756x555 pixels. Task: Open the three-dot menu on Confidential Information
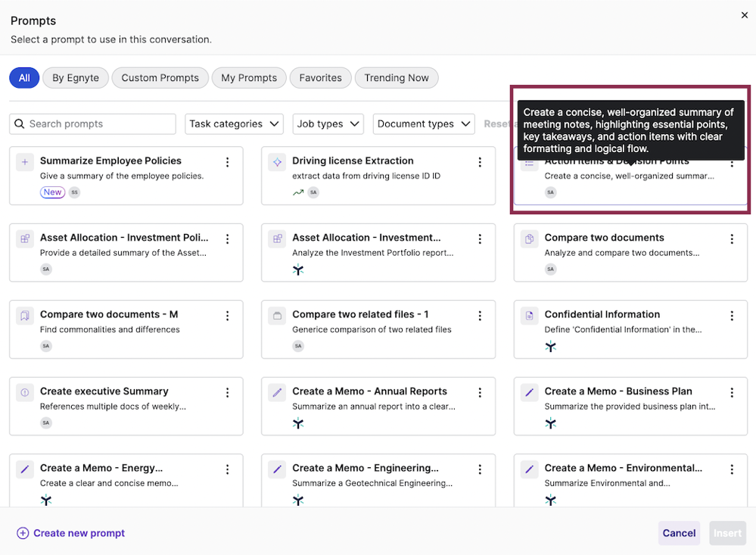[x=732, y=316]
